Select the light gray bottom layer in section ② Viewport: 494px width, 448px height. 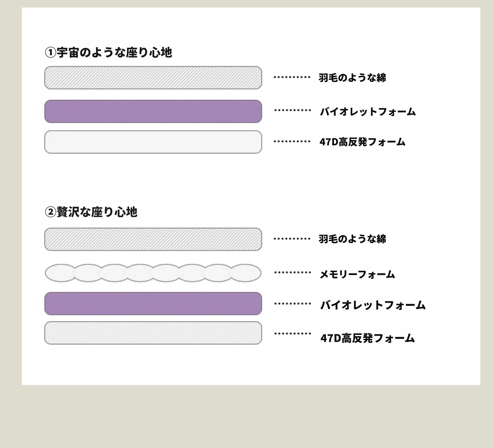tap(153, 333)
